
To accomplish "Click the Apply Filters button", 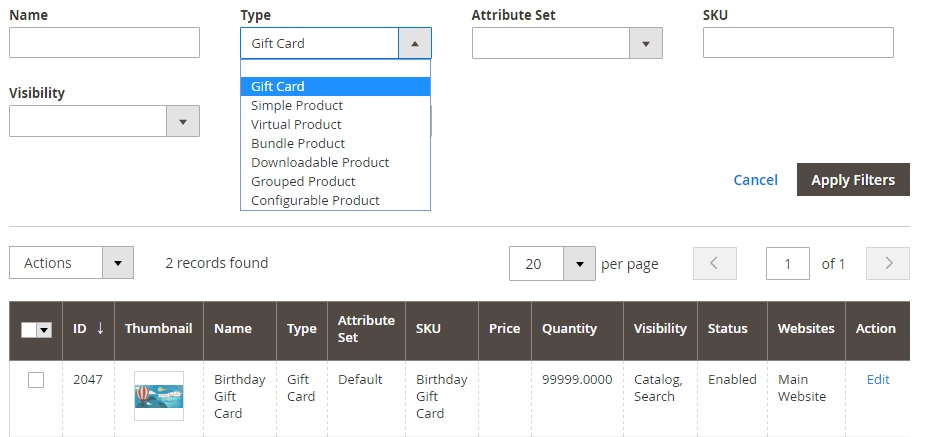I will click(852, 180).
